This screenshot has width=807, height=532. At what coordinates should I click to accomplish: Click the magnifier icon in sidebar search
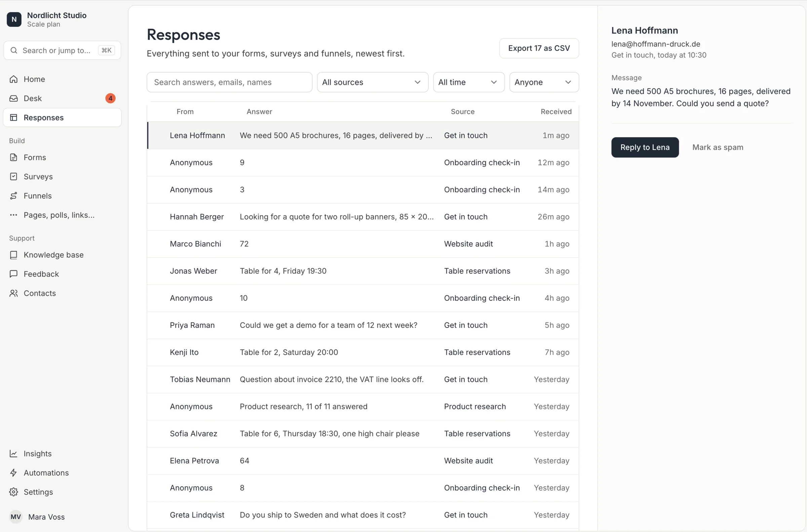point(14,50)
